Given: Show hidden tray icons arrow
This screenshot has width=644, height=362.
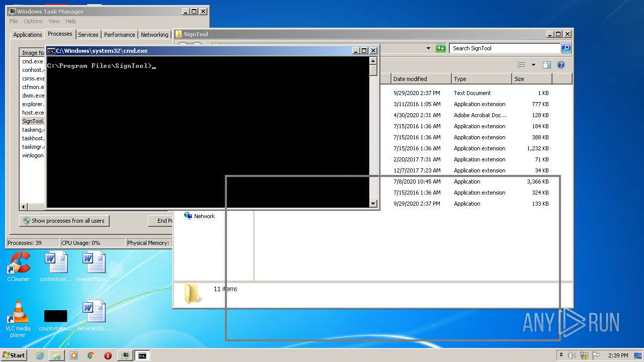Looking at the screenshot, I should [561, 355].
